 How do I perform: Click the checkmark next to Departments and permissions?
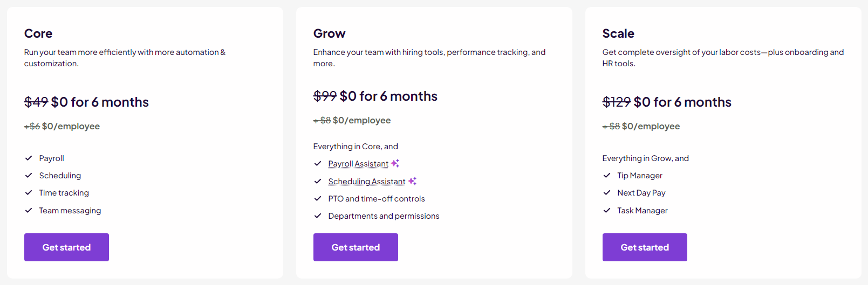point(318,216)
